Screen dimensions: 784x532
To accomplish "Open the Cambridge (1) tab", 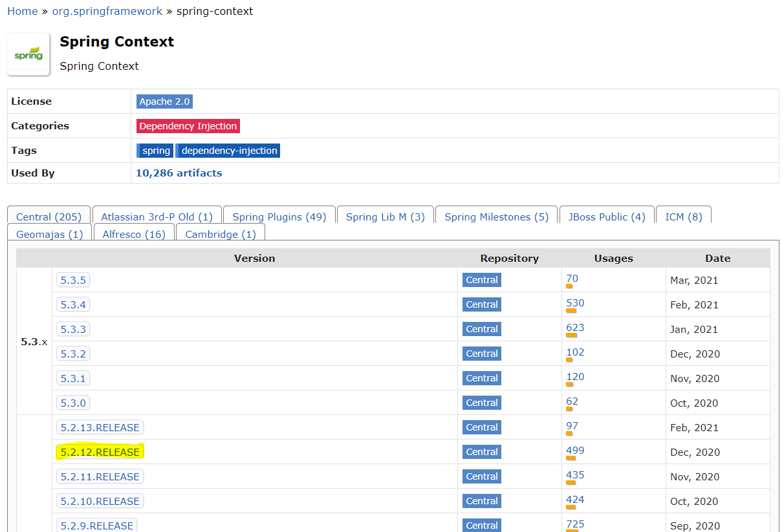I will click(x=221, y=234).
